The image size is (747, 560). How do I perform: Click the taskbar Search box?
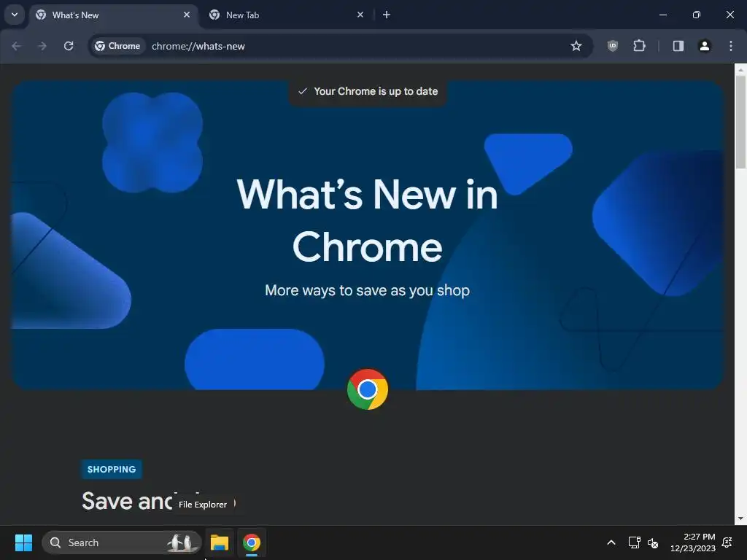click(122, 542)
